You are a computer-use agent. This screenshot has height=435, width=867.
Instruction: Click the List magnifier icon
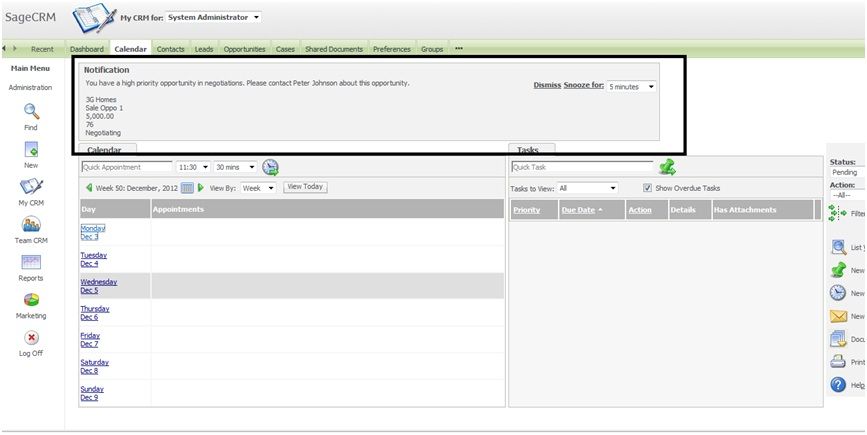pos(839,247)
